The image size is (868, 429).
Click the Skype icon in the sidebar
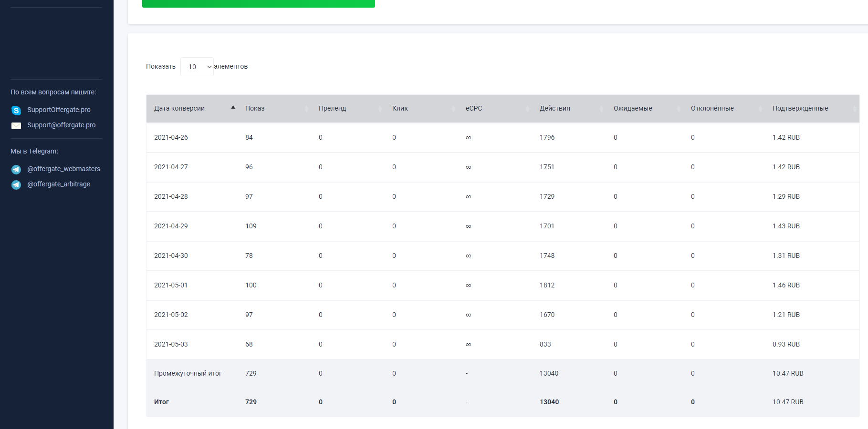[x=16, y=111]
